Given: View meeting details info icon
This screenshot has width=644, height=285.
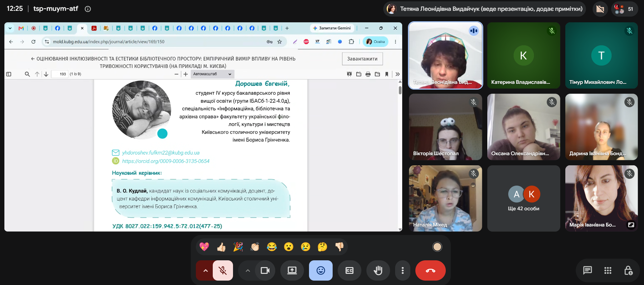Looking at the screenshot, I should pos(88,9).
